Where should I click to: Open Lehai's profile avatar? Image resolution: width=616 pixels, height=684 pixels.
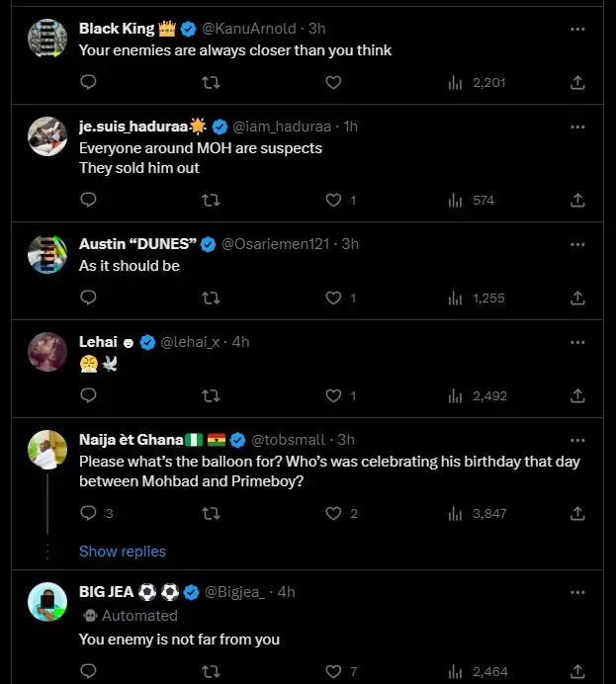[x=46, y=352]
